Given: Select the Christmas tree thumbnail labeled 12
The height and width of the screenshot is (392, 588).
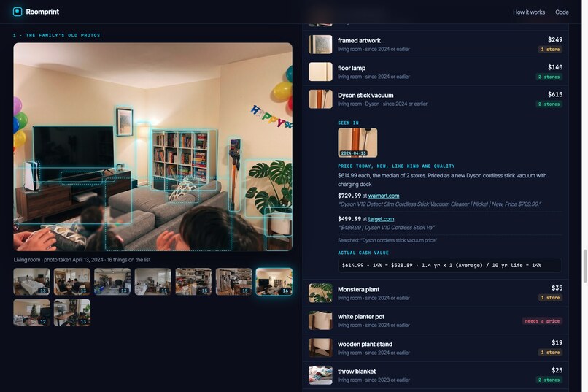Looking at the screenshot, I should click(31, 312).
